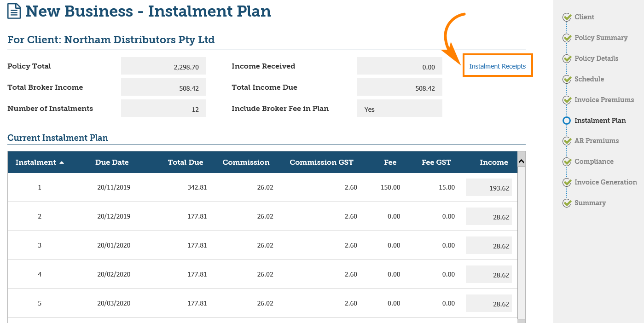Click the checkmark icon beside Policy Summary
This screenshot has width=644, height=323.
pyautogui.click(x=567, y=38)
